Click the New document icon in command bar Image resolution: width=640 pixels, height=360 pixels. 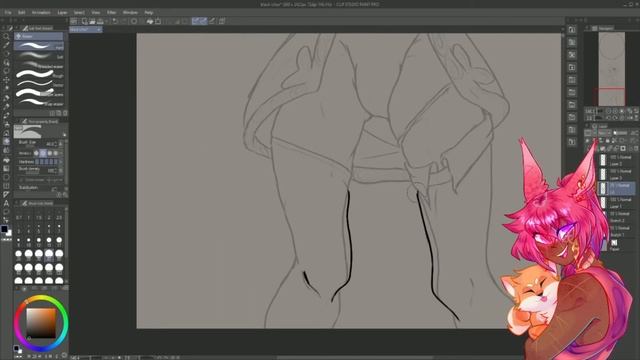tap(84, 21)
